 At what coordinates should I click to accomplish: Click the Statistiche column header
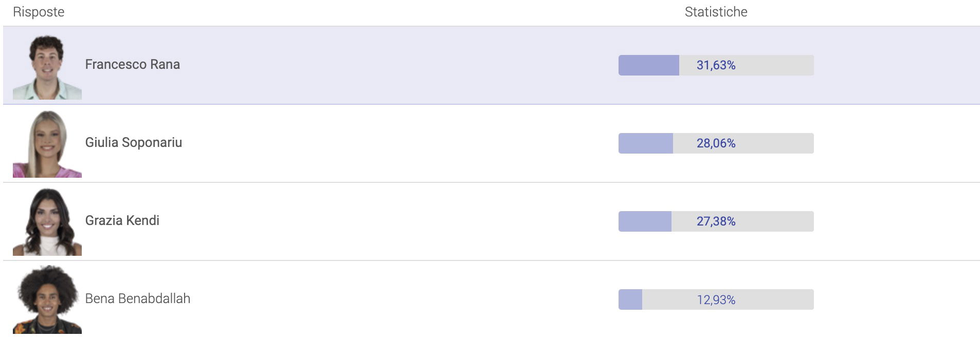click(716, 12)
